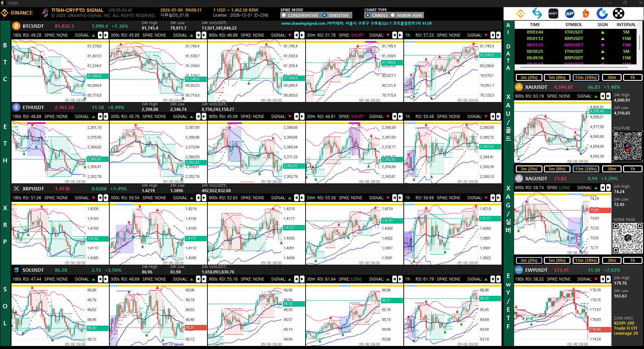Select the OKX checkered exchange icon
The image size is (644, 349).
[619, 14]
